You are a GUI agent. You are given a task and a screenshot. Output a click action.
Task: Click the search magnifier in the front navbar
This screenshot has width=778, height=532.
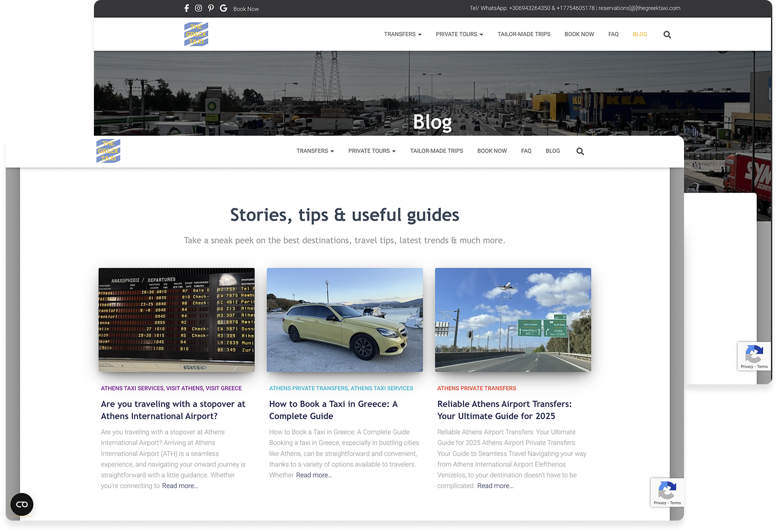(580, 152)
